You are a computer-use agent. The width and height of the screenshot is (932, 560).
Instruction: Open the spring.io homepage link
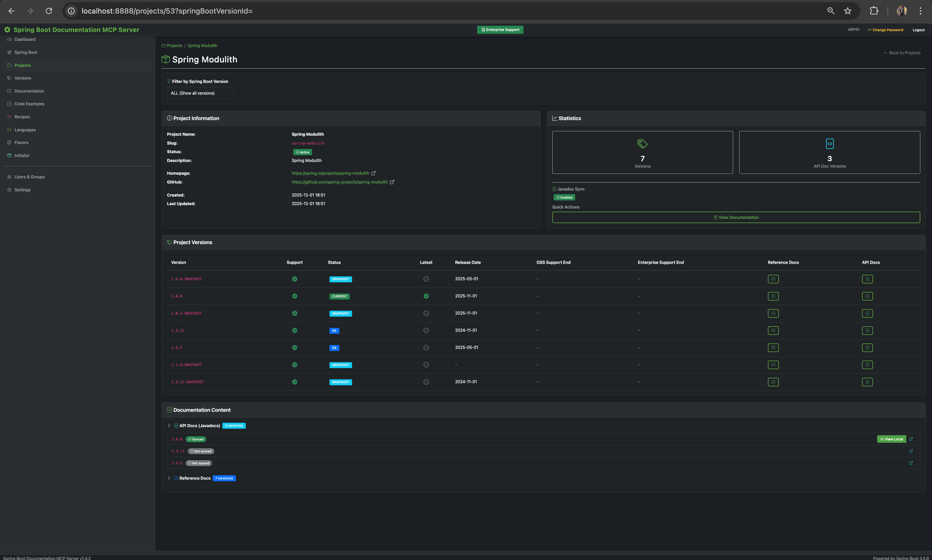pos(330,173)
